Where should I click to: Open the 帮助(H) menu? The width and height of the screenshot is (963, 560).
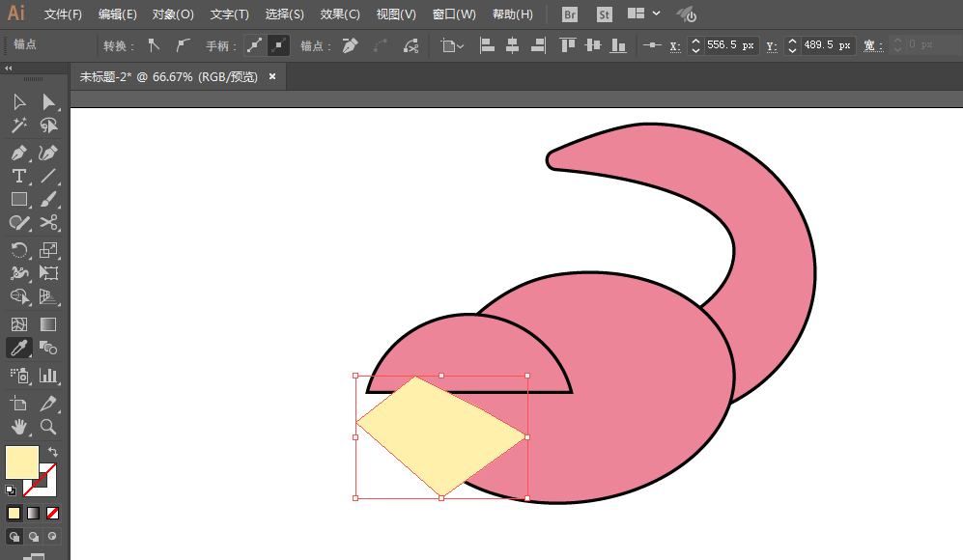[x=512, y=14]
